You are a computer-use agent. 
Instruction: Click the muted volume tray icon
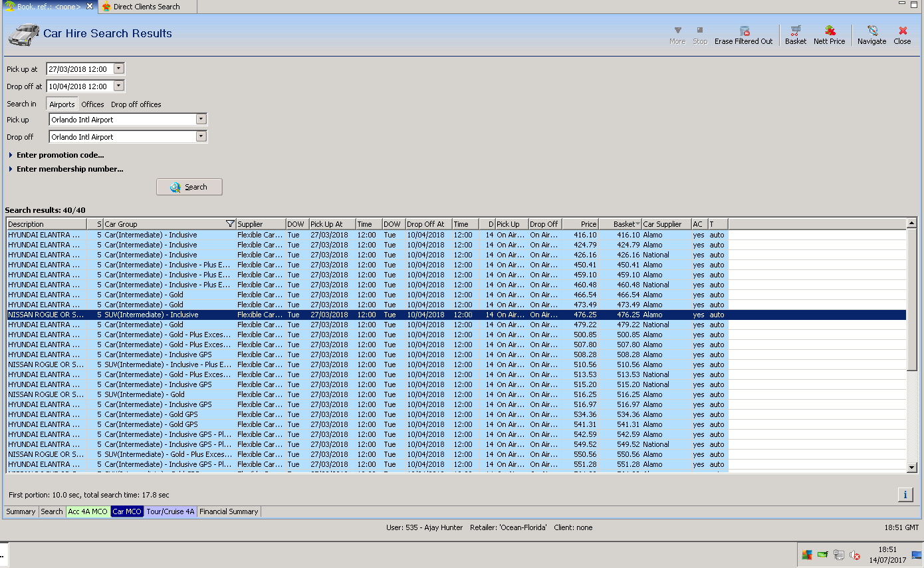click(855, 555)
